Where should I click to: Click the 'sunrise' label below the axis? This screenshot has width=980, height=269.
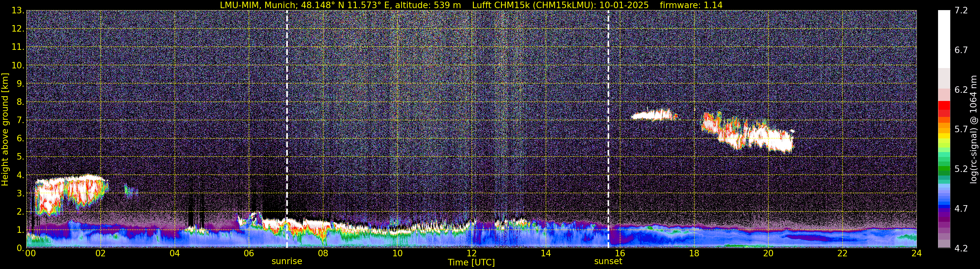(287, 262)
